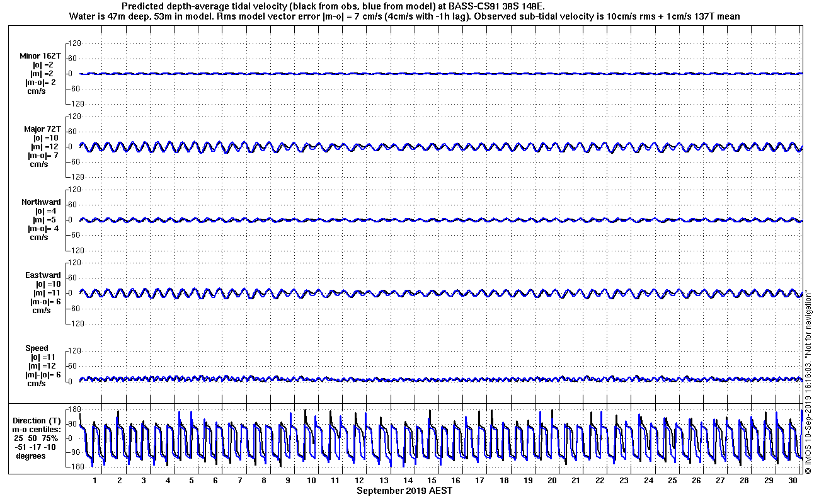Click '|m-o|= 7' under Major 72T
This screenshot has width=819, height=504.
tap(43, 156)
